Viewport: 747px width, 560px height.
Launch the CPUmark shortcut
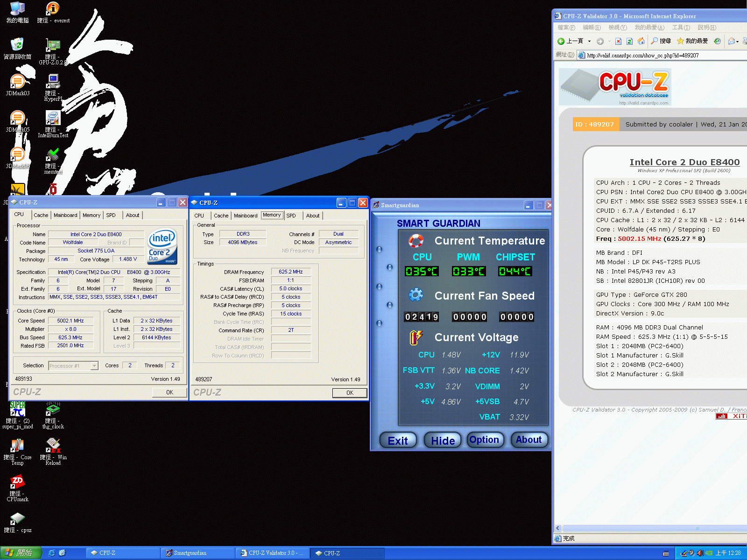[17, 488]
